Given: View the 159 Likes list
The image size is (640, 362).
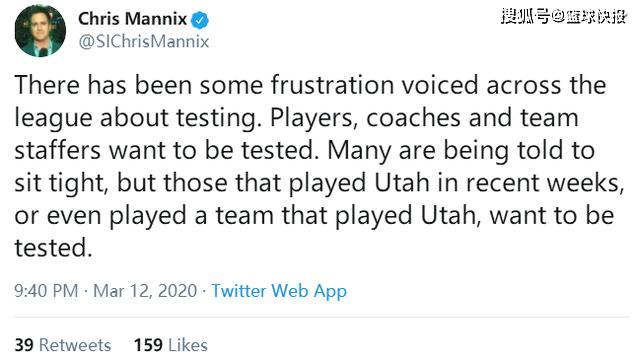Looking at the screenshot, I should click(x=171, y=345).
